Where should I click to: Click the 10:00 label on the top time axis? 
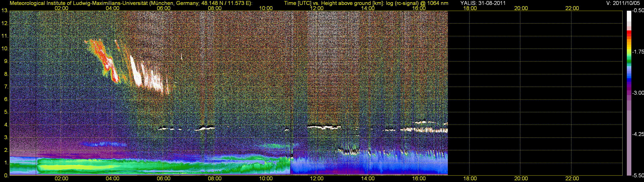click(x=266, y=8)
